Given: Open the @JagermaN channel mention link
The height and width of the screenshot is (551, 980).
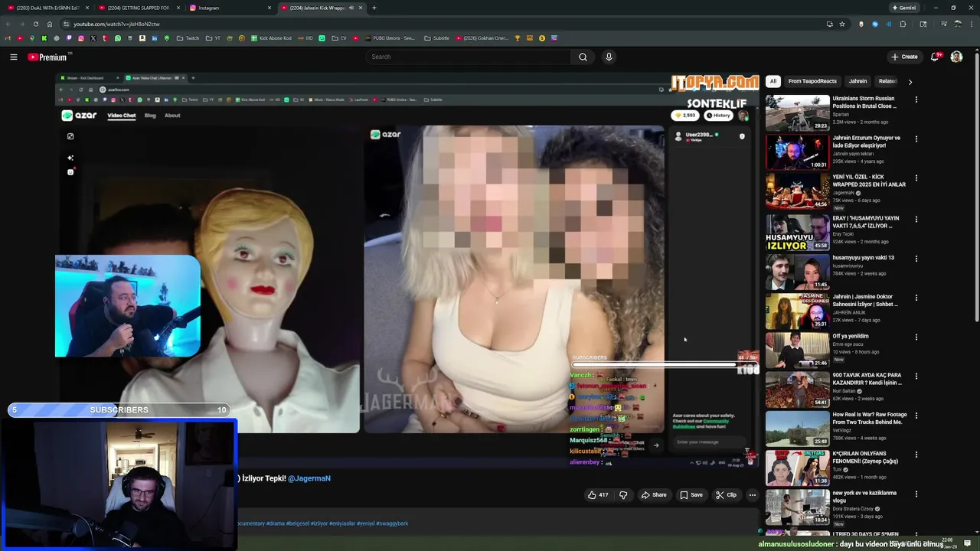Looking at the screenshot, I should tap(309, 478).
